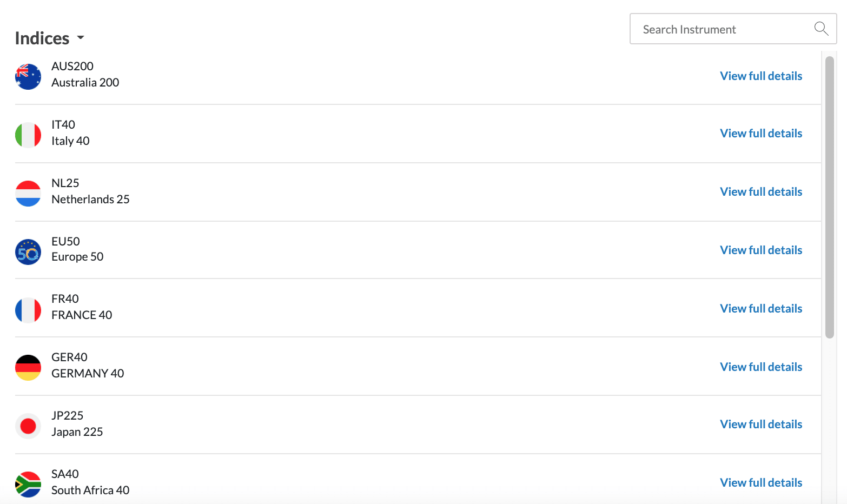Click the Japan flag icon for JP225

point(28,426)
